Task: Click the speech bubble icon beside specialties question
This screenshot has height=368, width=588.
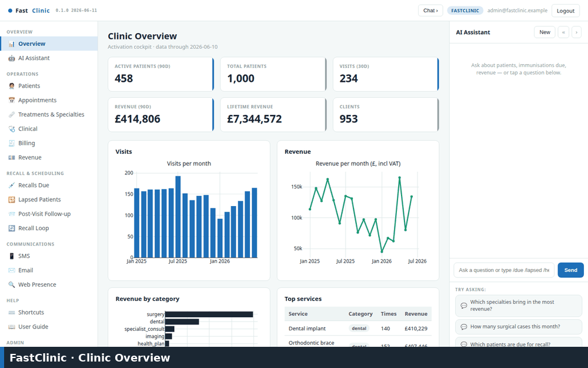Action: [x=463, y=305]
